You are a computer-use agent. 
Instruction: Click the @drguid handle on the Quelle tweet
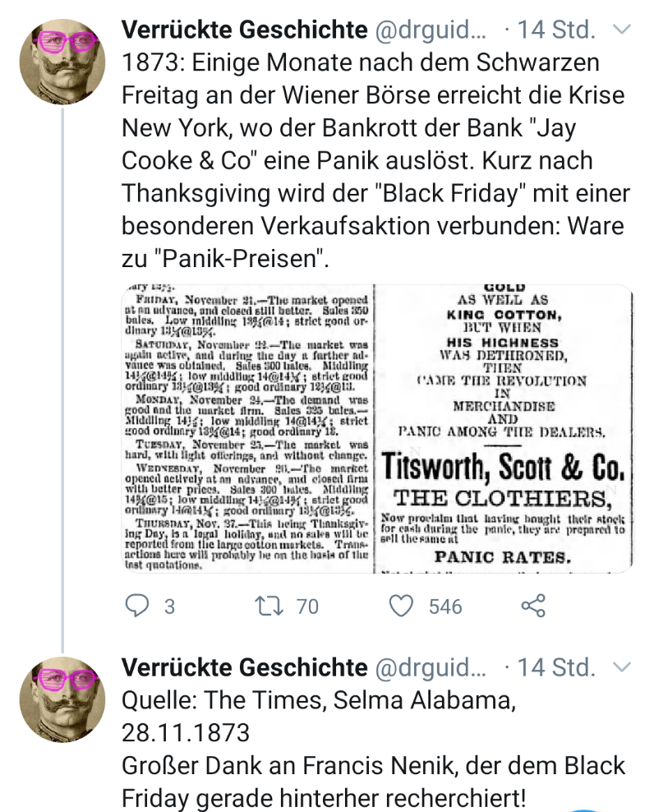[x=431, y=666]
